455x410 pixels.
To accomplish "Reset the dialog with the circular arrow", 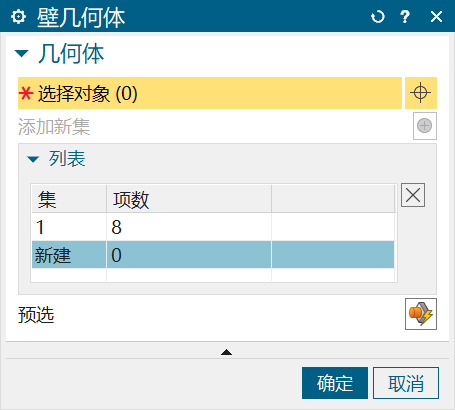I will [x=378, y=16].
